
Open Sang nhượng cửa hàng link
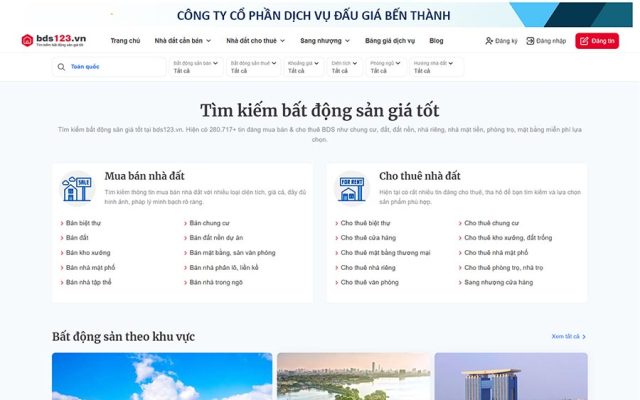[x=498, y=282]
